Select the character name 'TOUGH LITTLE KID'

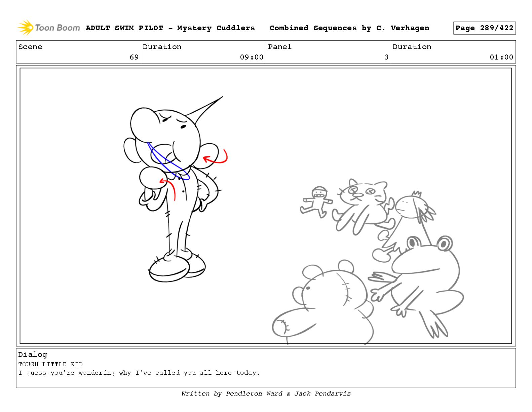point(50,364)
